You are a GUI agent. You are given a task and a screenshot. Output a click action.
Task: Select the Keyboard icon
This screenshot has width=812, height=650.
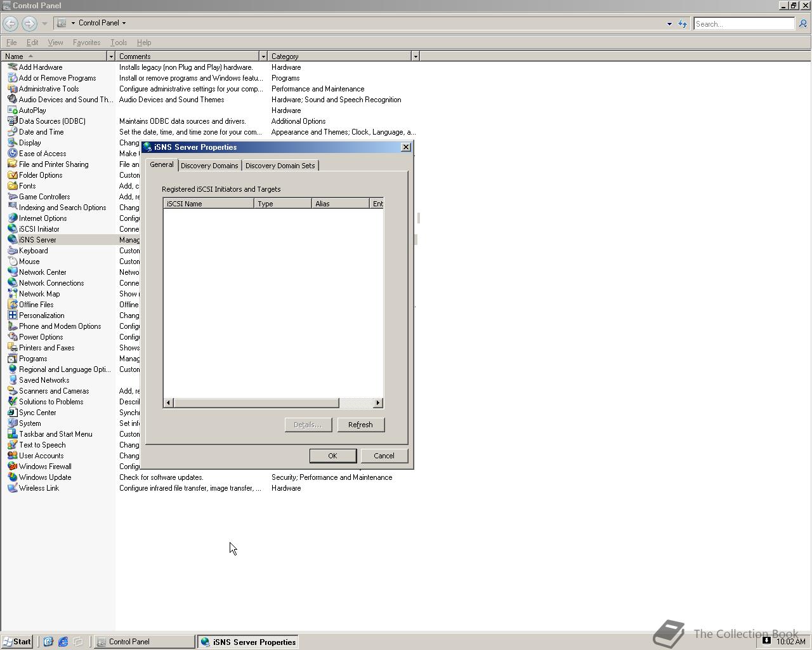(x=12, y=251)
